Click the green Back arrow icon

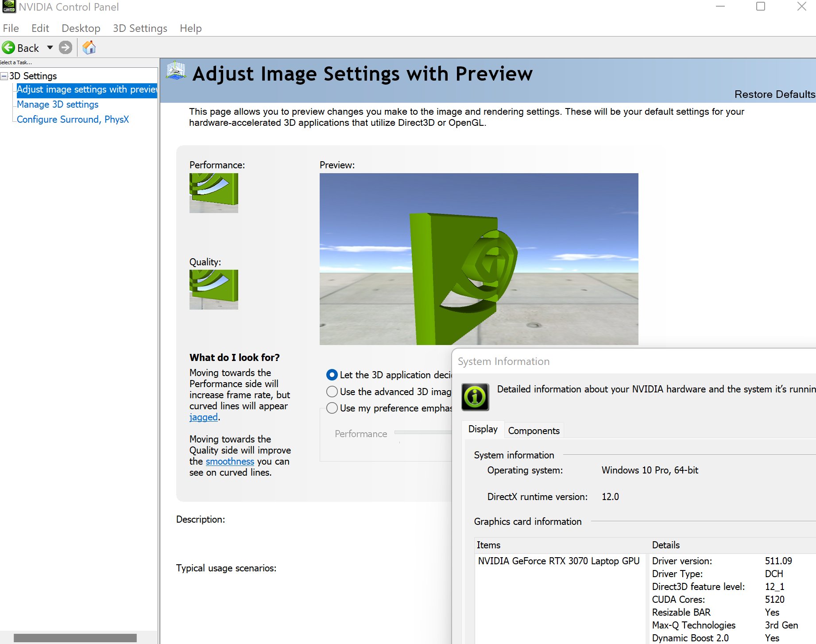tap(8, 47)
